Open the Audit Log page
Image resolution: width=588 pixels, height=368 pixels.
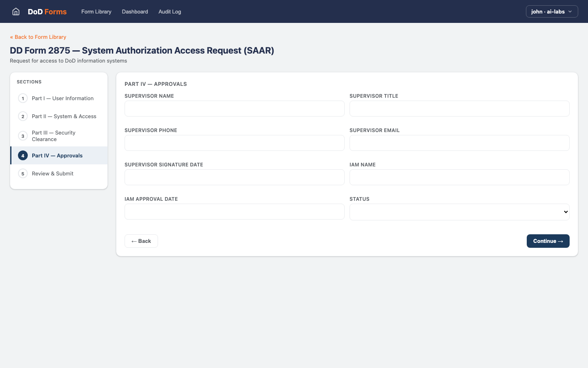pos(169,11)
